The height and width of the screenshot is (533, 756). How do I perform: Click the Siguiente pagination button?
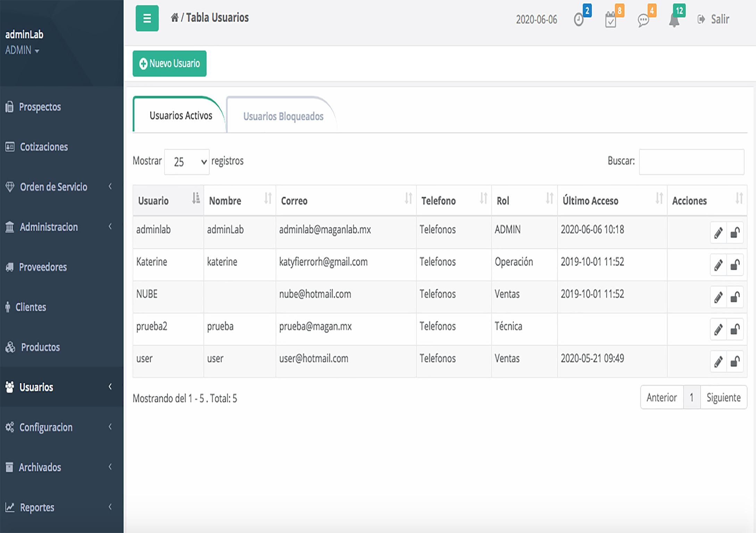[x=724, y=397]
